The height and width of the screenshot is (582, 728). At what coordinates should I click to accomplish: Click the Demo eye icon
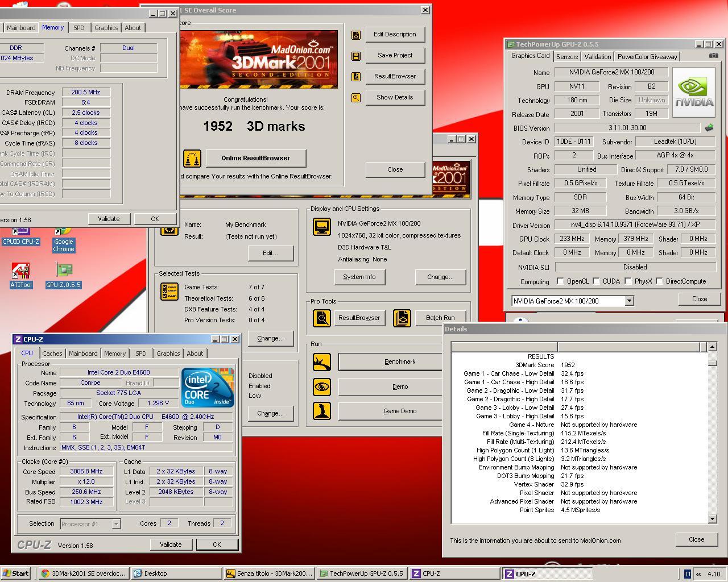tap(322, 386)
